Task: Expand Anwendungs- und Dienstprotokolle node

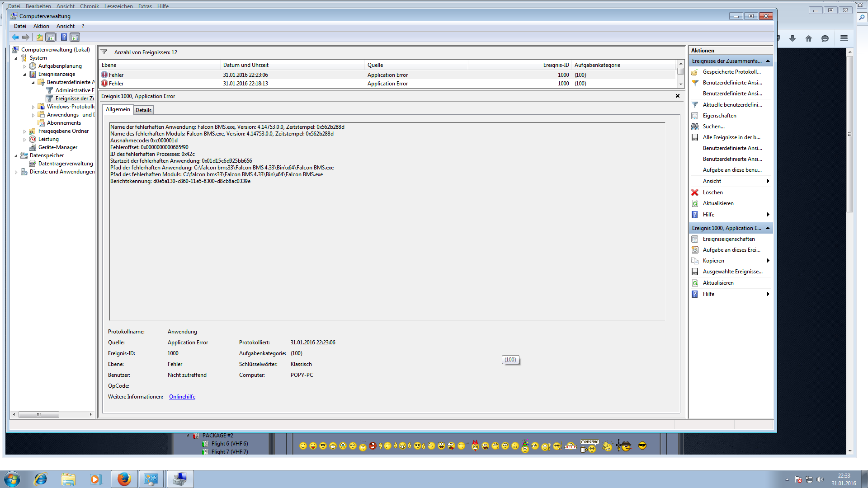Action: (x=33, y=115)
